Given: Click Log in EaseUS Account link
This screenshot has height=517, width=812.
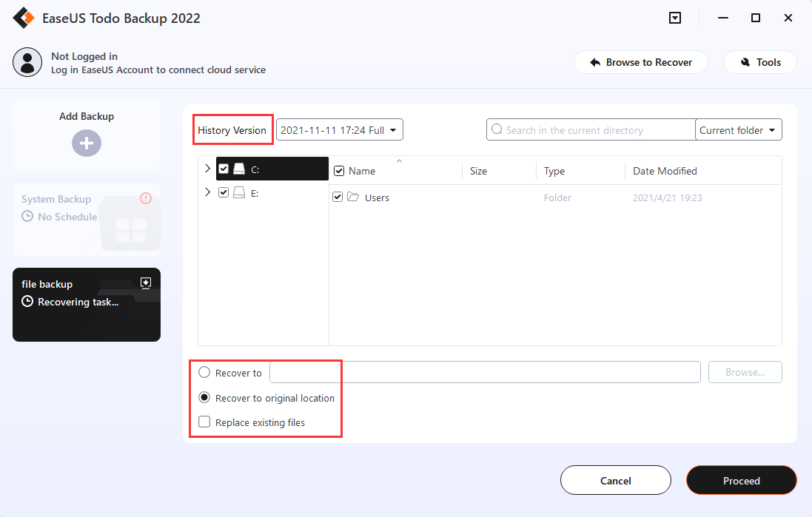Looking at the screenshot, I should click(158, 70).
